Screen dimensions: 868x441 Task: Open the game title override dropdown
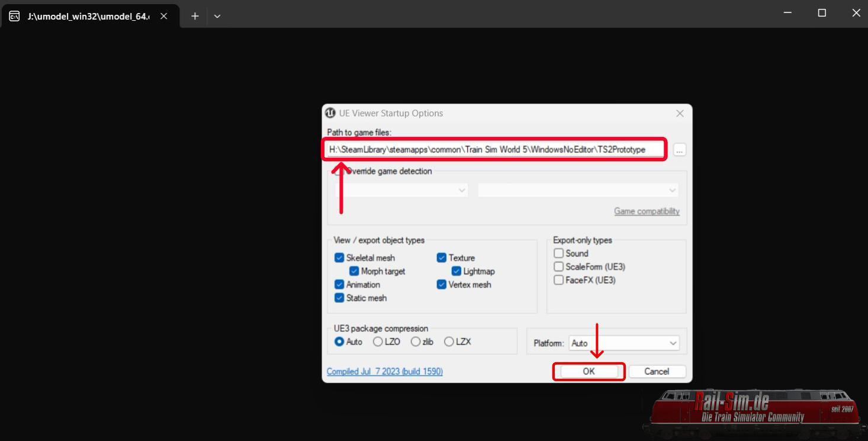[x=578, y=190]
